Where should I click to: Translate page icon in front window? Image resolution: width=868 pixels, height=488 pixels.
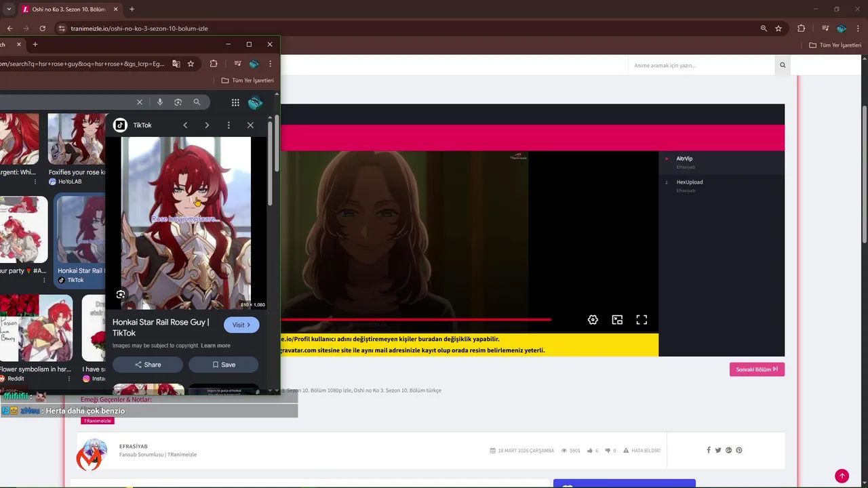click(176, 64)
